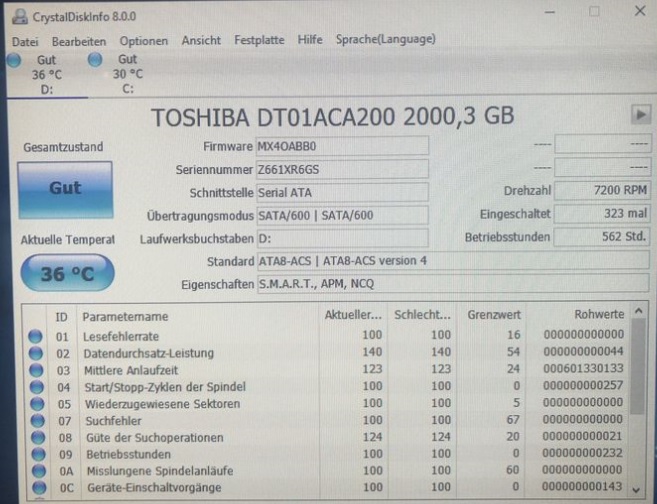
Task: Go to next disk with arrow button
Action: (641, 114)
